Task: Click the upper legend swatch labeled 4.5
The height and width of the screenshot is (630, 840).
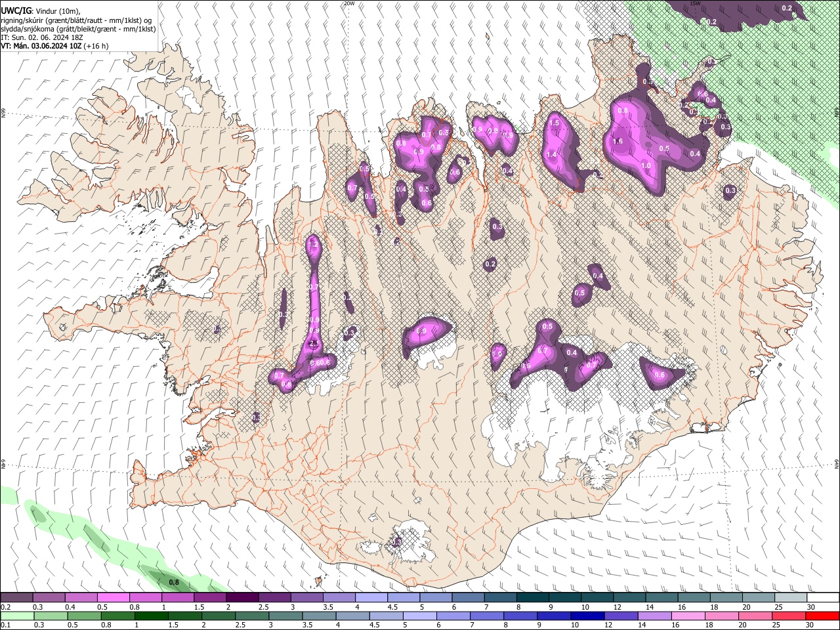Action: pyautogui.click(x=404, y=598)
